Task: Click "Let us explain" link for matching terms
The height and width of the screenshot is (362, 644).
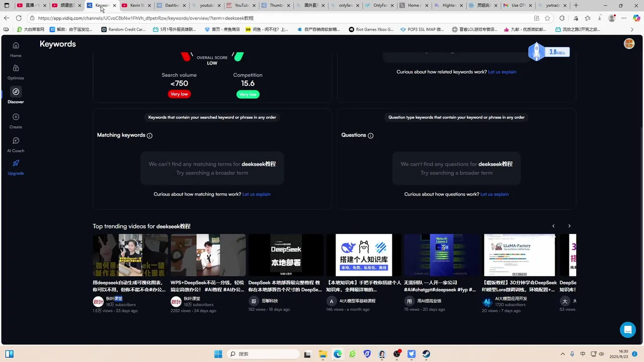Action: point(257,194)
